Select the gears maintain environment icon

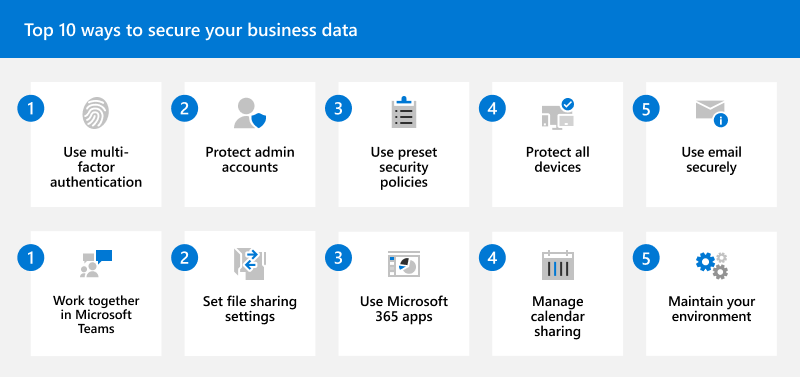point(712,265)
